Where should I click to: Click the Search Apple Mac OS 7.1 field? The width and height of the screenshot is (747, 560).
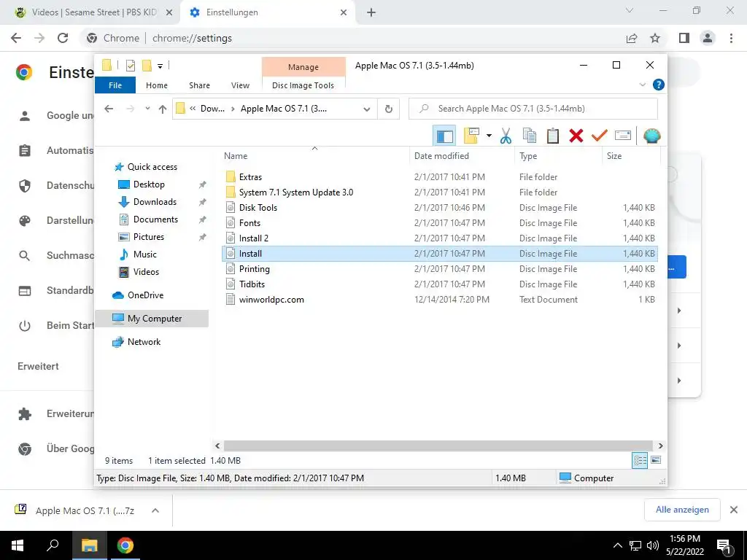(533, 109)
